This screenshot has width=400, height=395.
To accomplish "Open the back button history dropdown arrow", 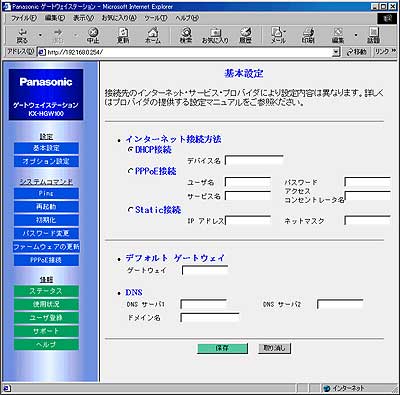I will point(40,35).
